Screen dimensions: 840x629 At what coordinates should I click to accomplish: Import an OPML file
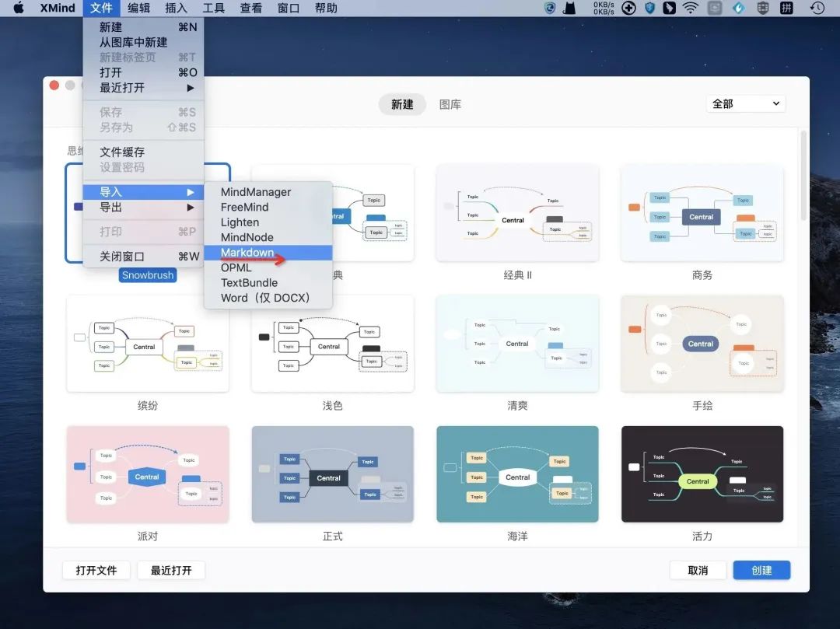click(268, 267)
